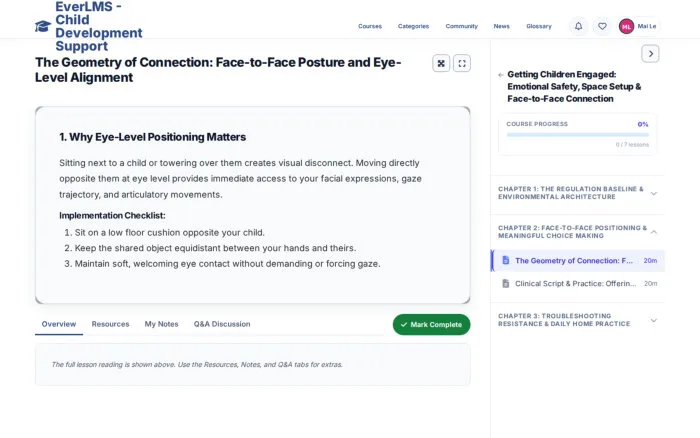Expand Chapter 3 Troubleshooting Resistance section
Image resolution: width=700 pixels, height=438 pixels.
click(577, 320)
